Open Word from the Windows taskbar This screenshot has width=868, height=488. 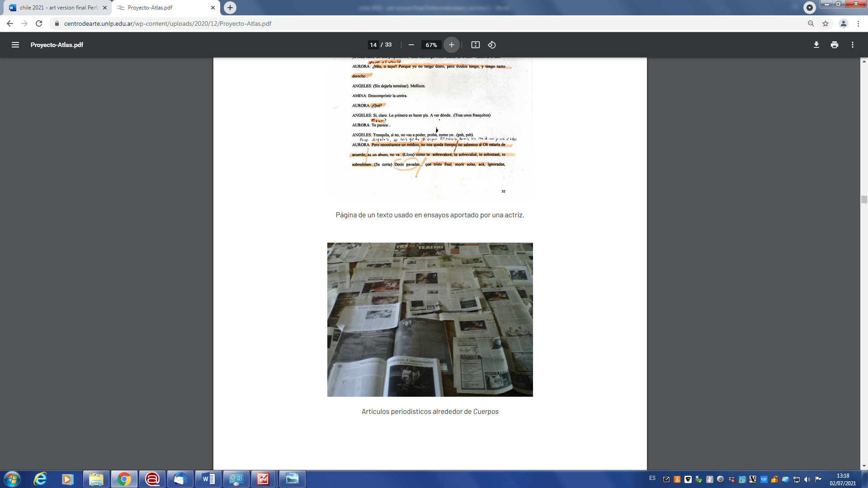(208, 479)
